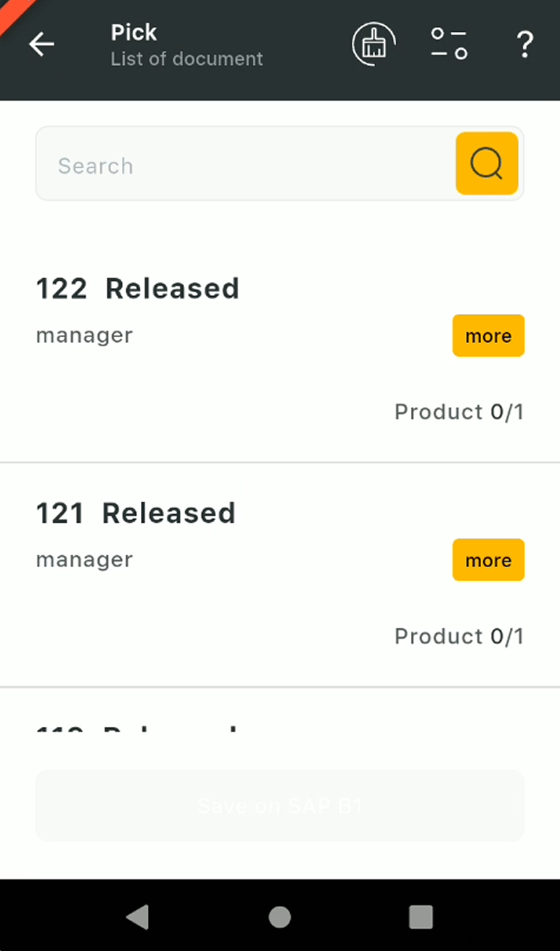Expand more details for document 122
Viewport: 560px width, 951px height.
[x=488, y=335]
